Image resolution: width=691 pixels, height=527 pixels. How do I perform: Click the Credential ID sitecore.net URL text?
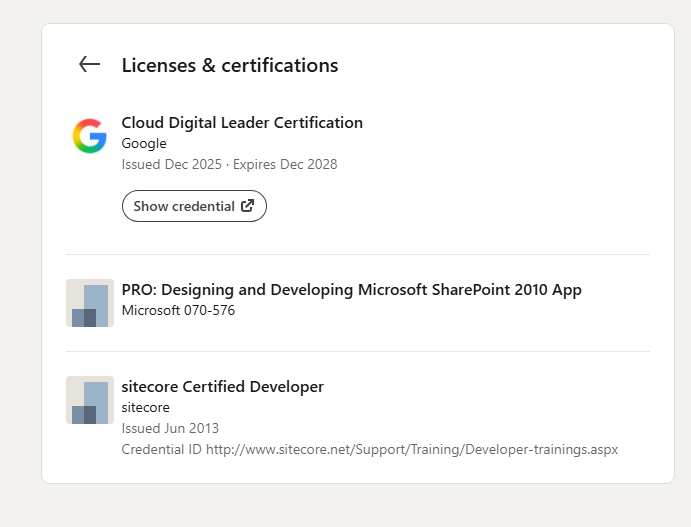pos(370,449)
